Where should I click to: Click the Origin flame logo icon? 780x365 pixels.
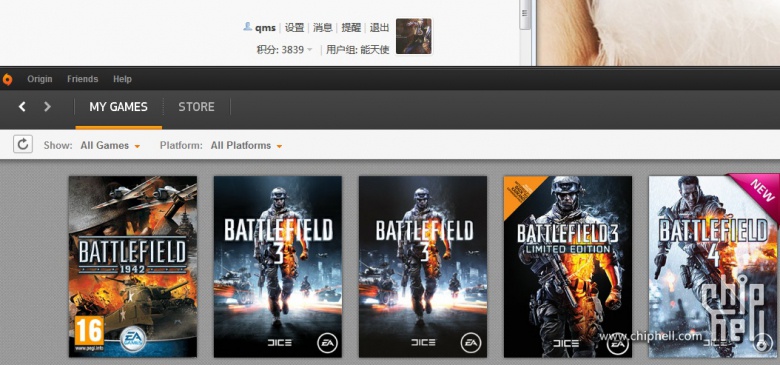[7, 79]
